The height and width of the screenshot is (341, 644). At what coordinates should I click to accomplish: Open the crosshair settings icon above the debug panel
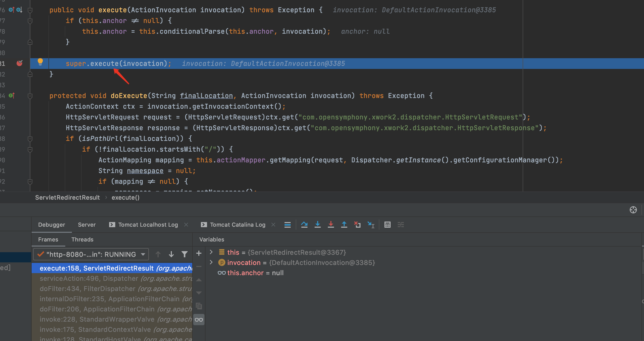click(633, 210)
